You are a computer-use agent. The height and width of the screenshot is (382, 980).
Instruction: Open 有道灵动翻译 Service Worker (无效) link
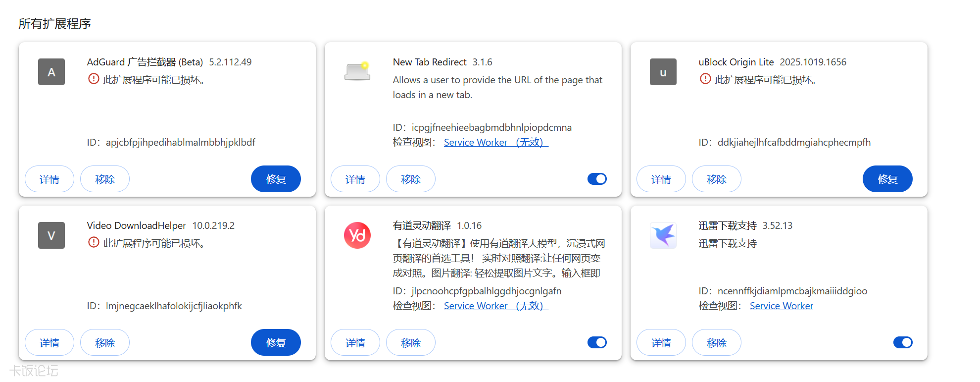pyautogui.click(x=496, y=306)
